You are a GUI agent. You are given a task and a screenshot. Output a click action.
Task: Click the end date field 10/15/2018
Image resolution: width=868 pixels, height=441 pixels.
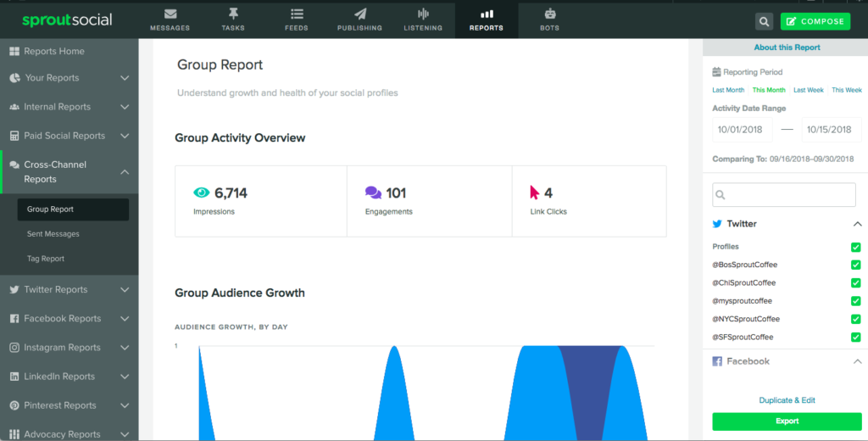(x=832, y=130)
